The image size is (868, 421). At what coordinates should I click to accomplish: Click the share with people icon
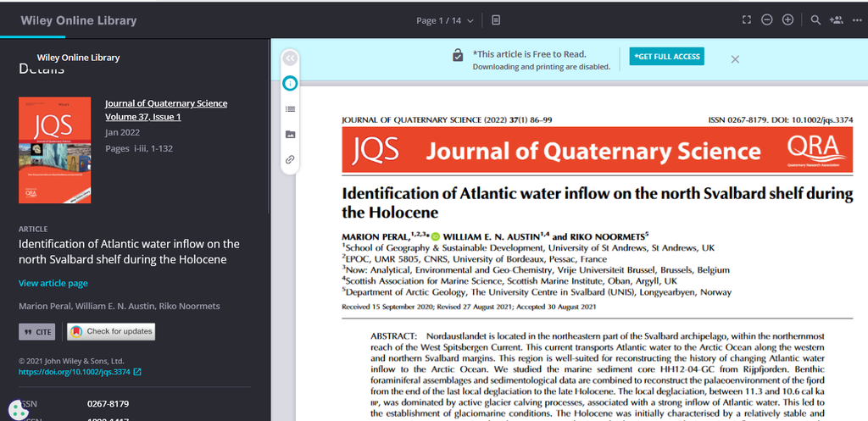pyautogui.click(x=836, y=20)
